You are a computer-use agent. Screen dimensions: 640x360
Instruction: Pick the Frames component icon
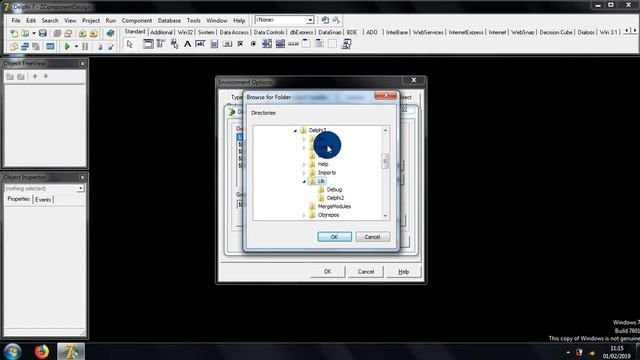coord(148,44)
